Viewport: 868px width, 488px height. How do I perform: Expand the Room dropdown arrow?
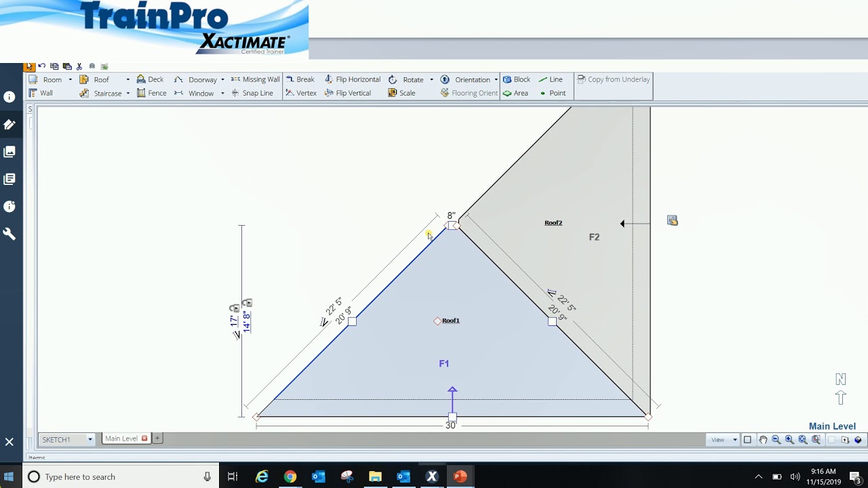[70, 80]
